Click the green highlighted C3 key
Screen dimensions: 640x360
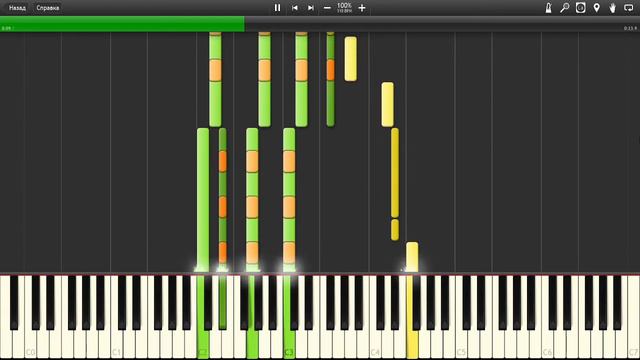(289, 343)
